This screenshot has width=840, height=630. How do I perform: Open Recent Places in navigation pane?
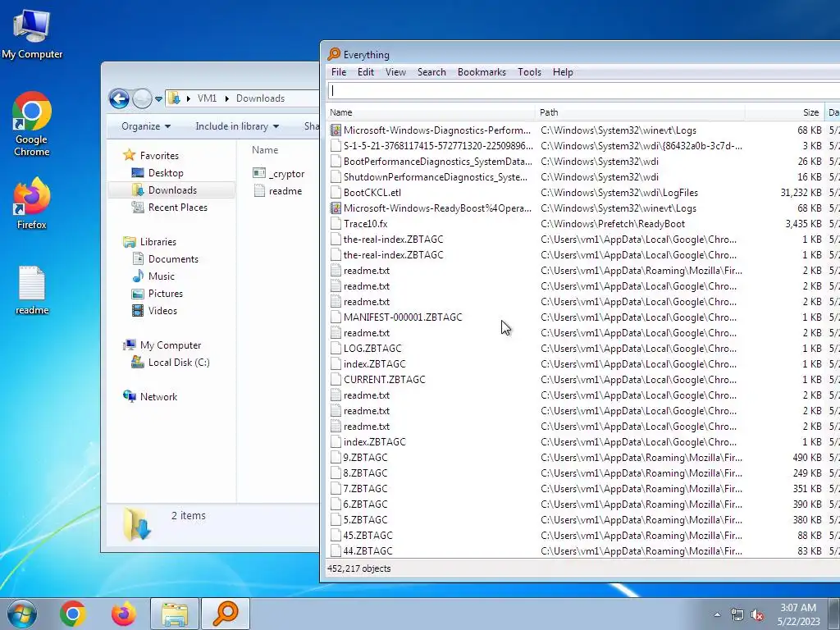pos(169,208)
